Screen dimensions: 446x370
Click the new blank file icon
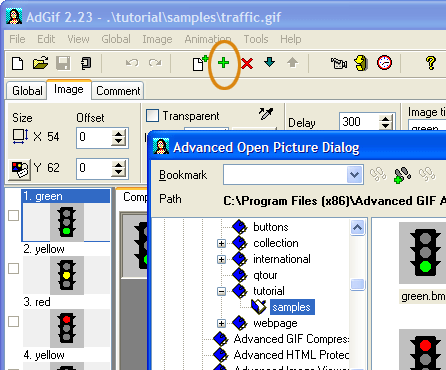point(17,63)
